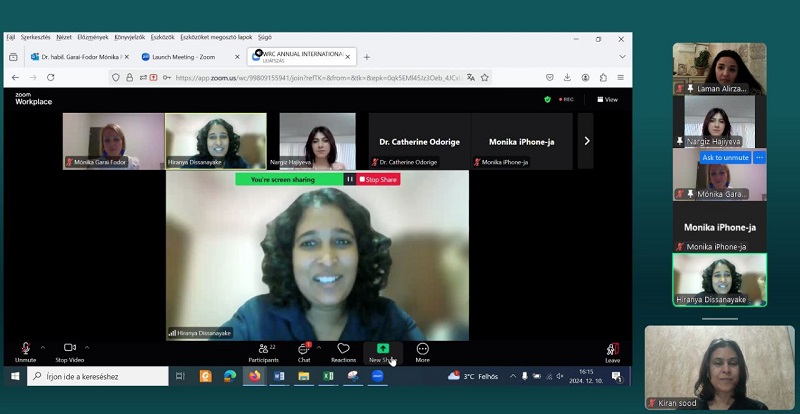Open the Windows notification center

click(x=618, y=377)
